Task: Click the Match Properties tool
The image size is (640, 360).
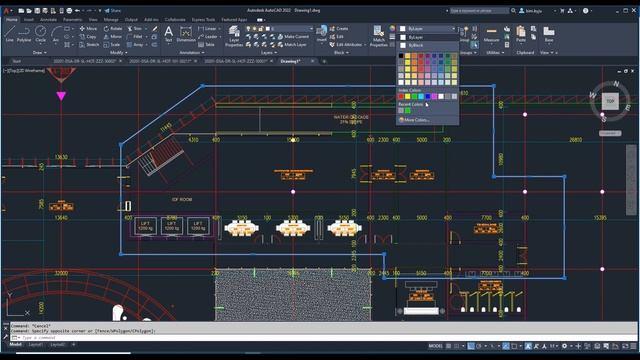Action: pyautogui.click(x=378, y=36)
